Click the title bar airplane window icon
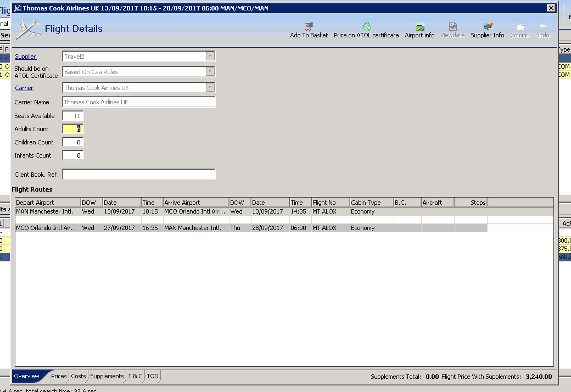This screenshot has height=392, width=571. [x=18, y=8]
